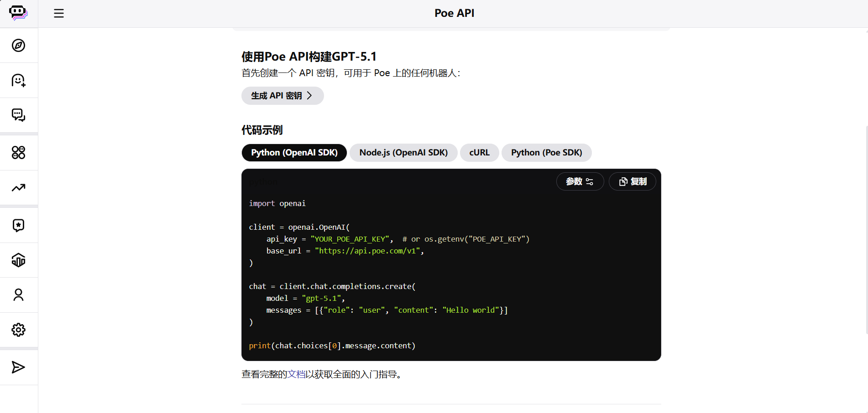Click the print(chat.choices[0]...) code line

[x=332, y=346]
